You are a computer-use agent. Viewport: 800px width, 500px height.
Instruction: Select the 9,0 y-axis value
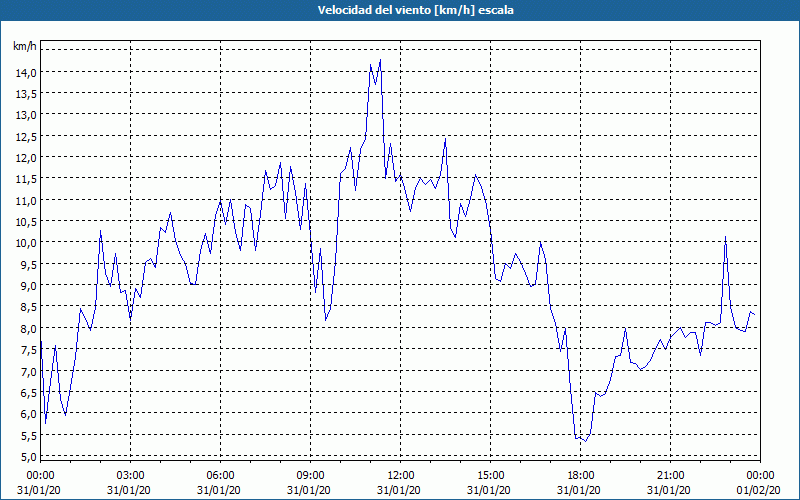(28, 286)
